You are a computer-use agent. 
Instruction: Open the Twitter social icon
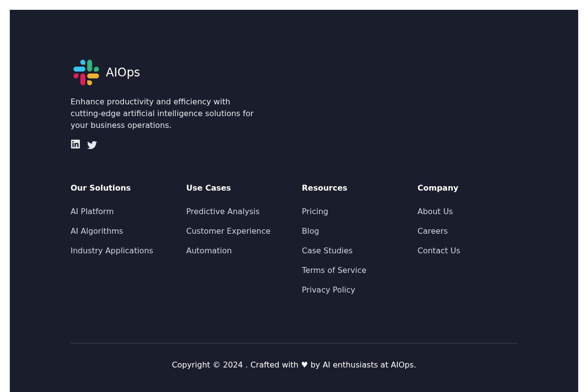pos(92,145)
